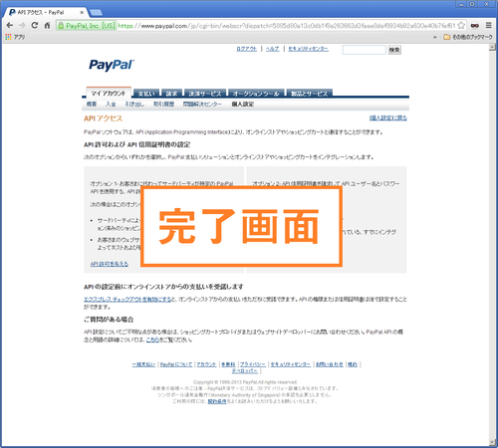Click the 規約 footer link
The height and width of the screenshot is (448, 498).
pyautogui.click(x=353, y=364)
